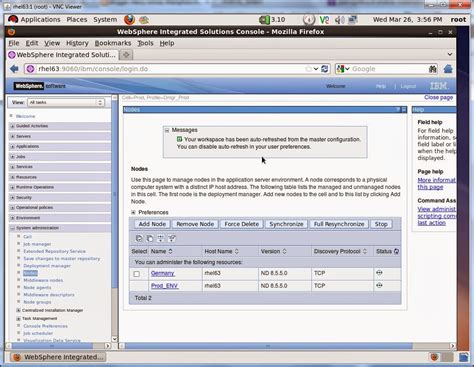The width and height of the screenshot is (474, 367).
Task: Open the Germany node link
Action: [x=163, y=273]
